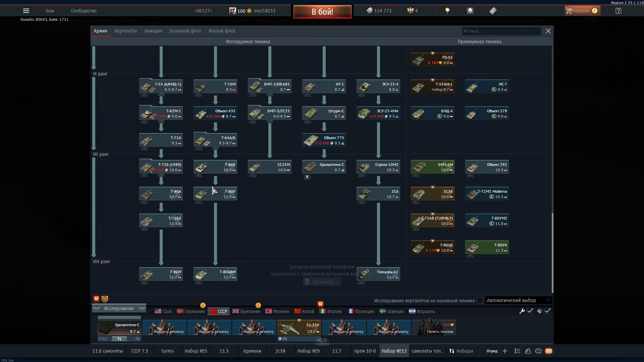
Task: Click the Golden Eagles currency icon
Action: tap(410, 11)
